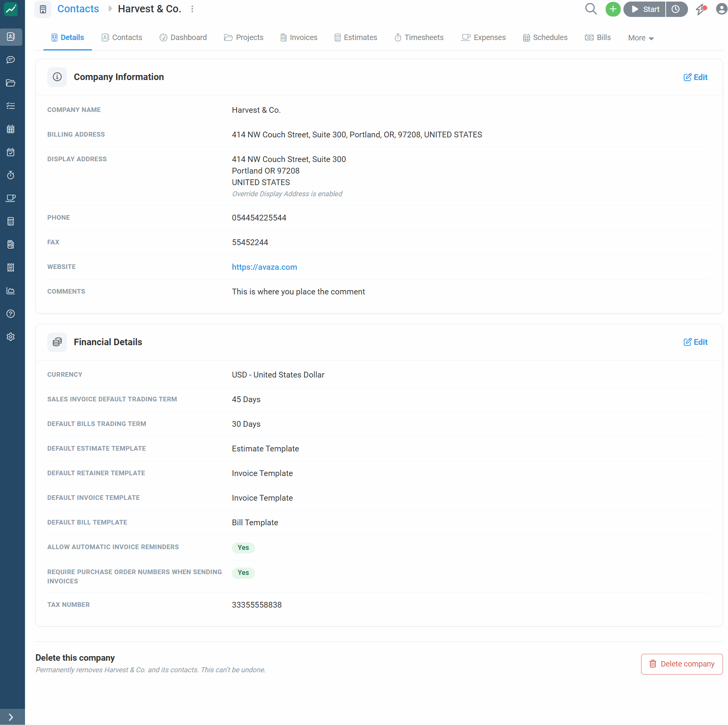Open the bills receipt sidebar icon

tap(11, 268)
